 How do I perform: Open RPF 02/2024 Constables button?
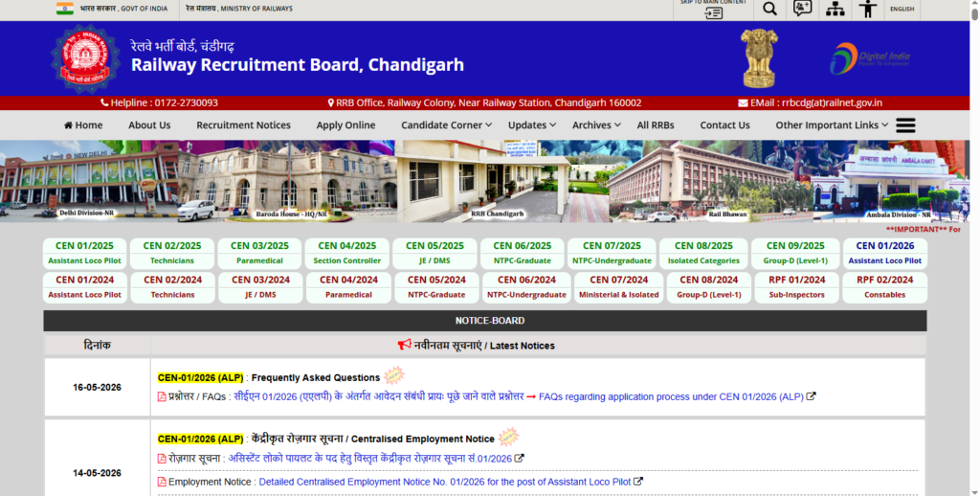tap(884, 287)
